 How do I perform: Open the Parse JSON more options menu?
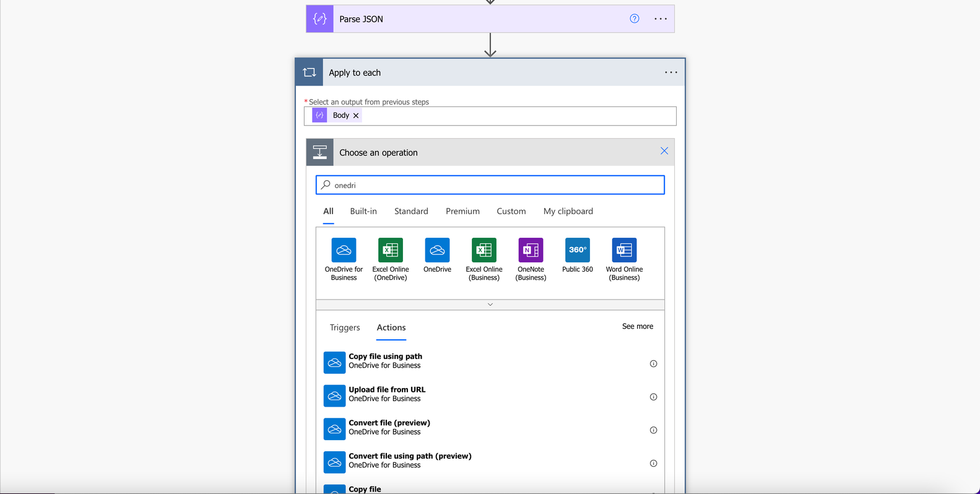pos(661,19)
